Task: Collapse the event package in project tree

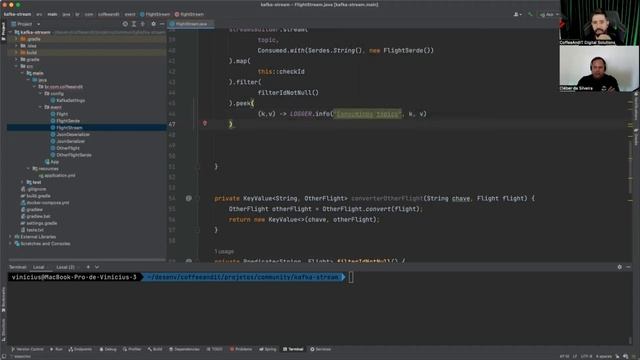Action: 40,107
